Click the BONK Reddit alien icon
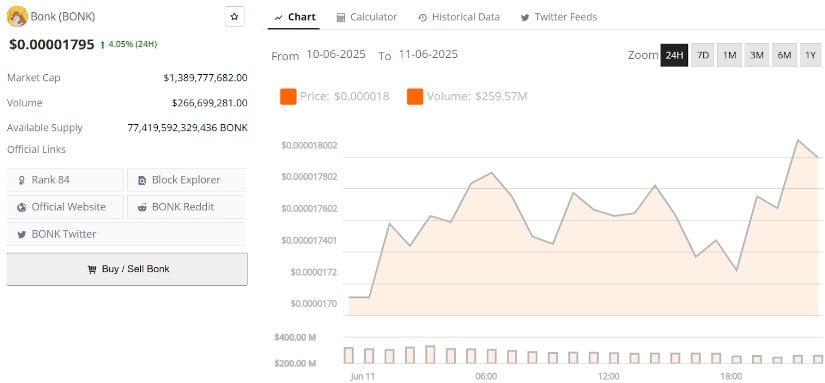 [x=142, y=207]
